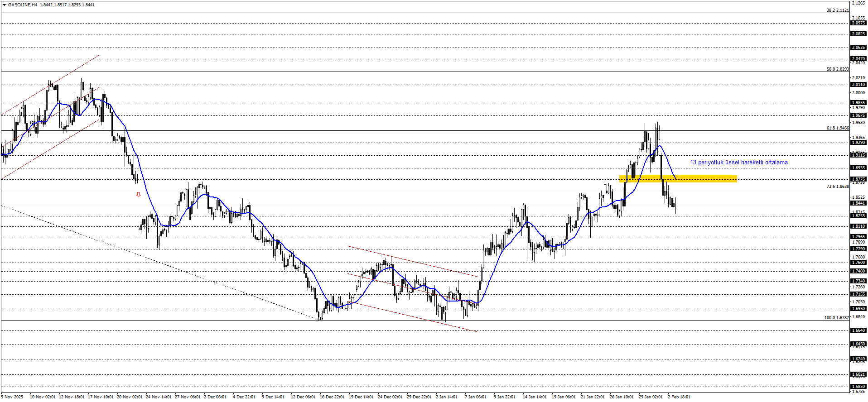Click the 100.0 1.6787 Fibonacci label
The image size is (868, 402).
(x=836, y=318)
